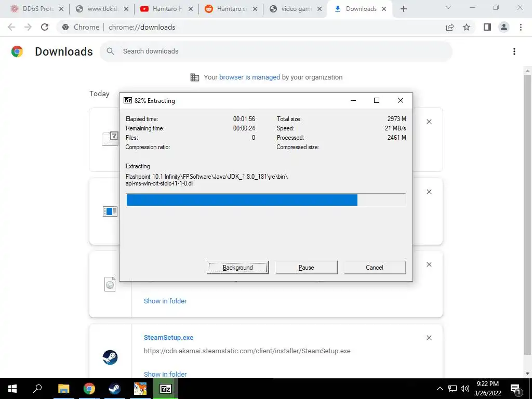532x399 pixels.
Task: Click the extraction progress bar
Action: coord(265,200)
